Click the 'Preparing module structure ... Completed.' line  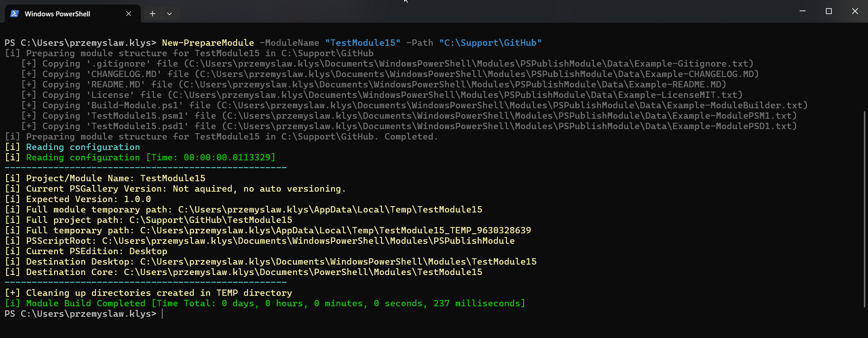point(221,136)
